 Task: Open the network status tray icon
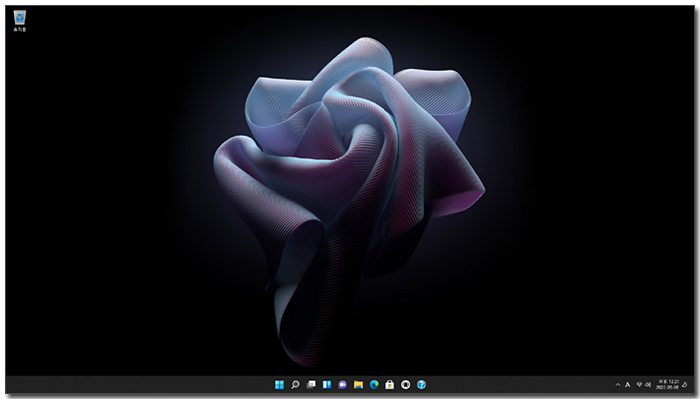pyautogui.click(x=639, y=385)
